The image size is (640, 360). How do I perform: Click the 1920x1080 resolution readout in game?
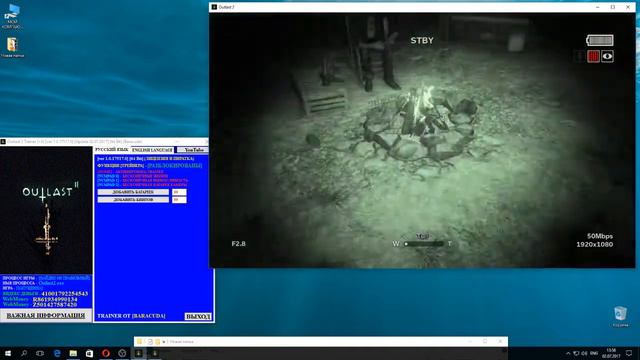(x=595, y=244)
